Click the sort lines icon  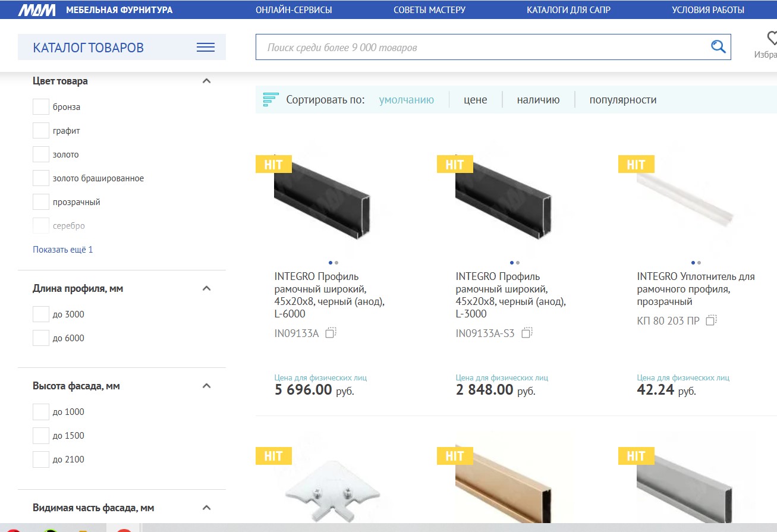tap(270, 100)
